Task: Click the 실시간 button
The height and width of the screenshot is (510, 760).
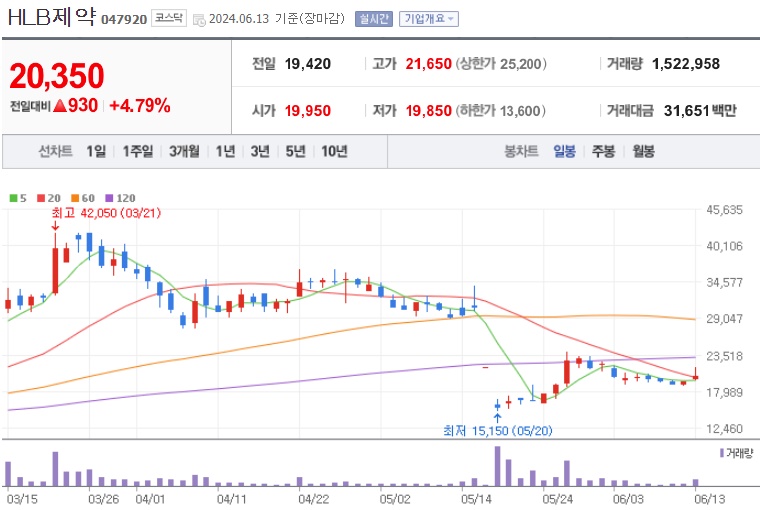Action: [x=374, y=19]
